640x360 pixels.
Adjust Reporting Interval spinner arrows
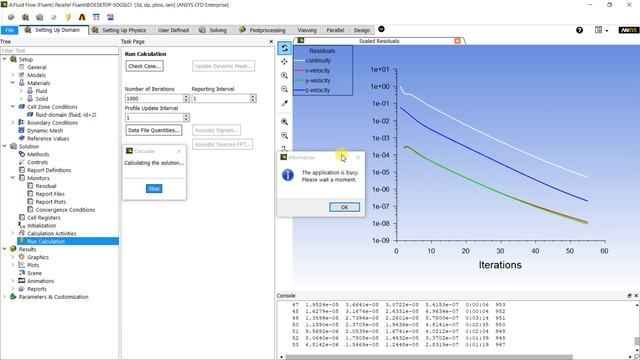(253, 98)
